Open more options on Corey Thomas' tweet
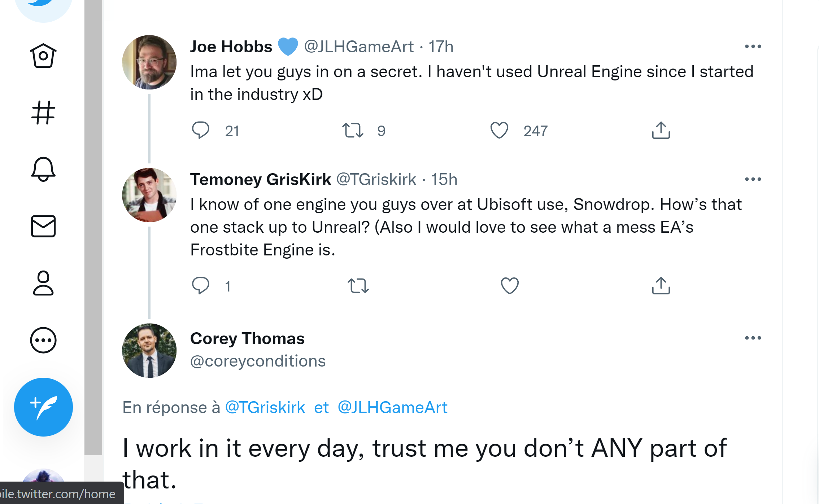 (753, 338)
